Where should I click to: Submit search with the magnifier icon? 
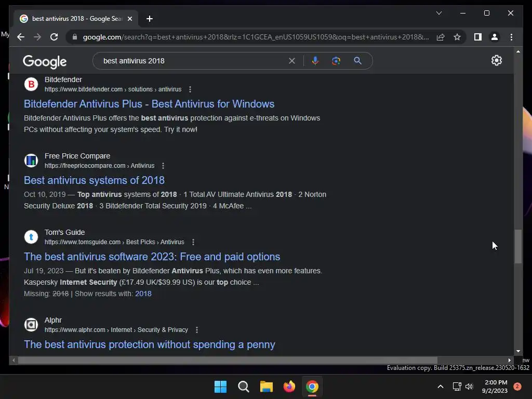click(x=357, y=61)
